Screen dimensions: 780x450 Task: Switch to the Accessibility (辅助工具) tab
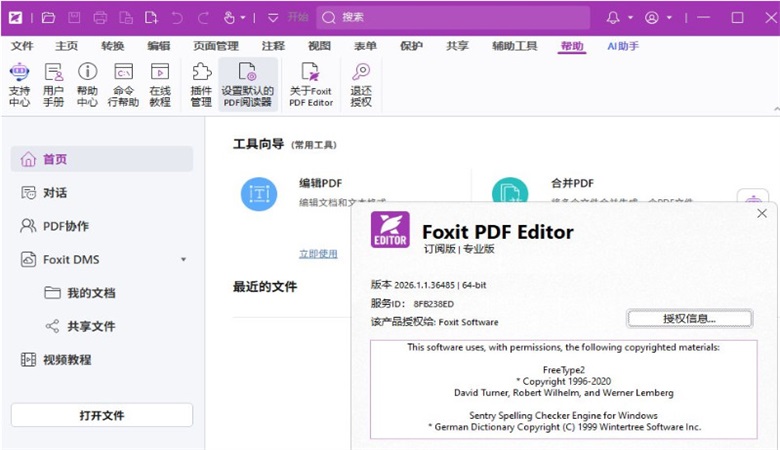click(x=514, y=46)
